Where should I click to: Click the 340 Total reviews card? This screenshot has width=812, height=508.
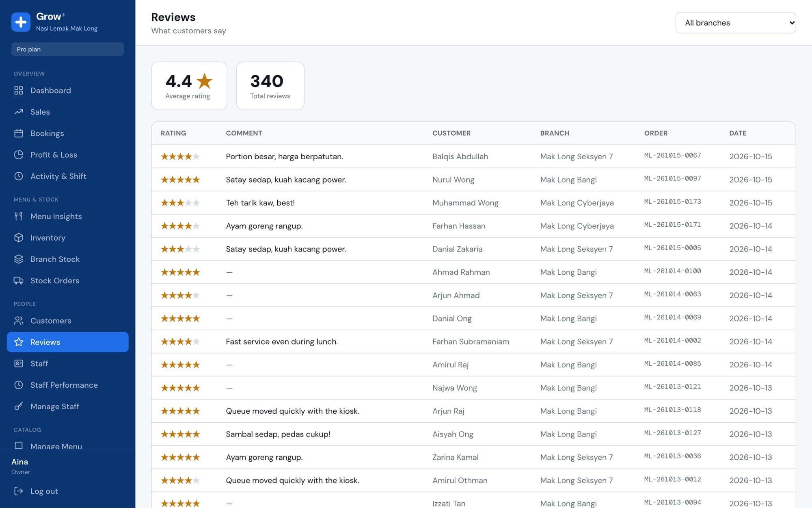click(270, 86)
